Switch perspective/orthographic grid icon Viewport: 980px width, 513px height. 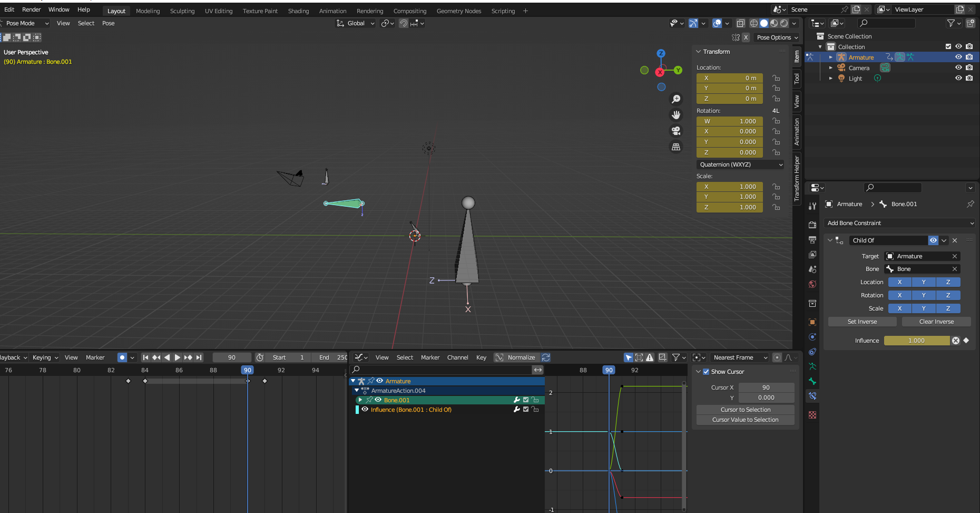676,147
